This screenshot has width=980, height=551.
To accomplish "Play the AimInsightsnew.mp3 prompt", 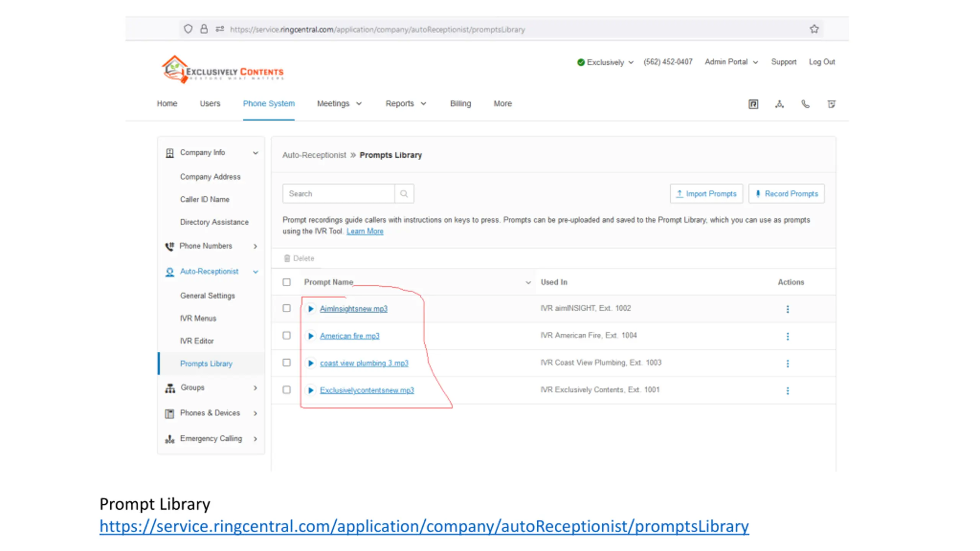I will [310, 309].
